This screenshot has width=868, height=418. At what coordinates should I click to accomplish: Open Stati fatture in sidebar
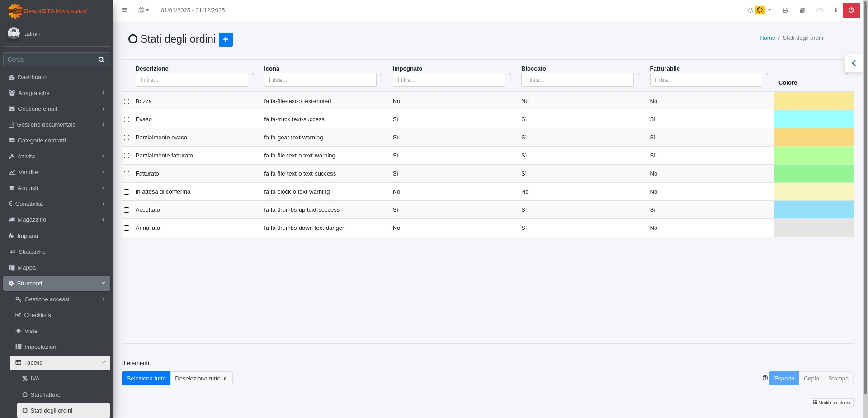click(x=45, y=394)
